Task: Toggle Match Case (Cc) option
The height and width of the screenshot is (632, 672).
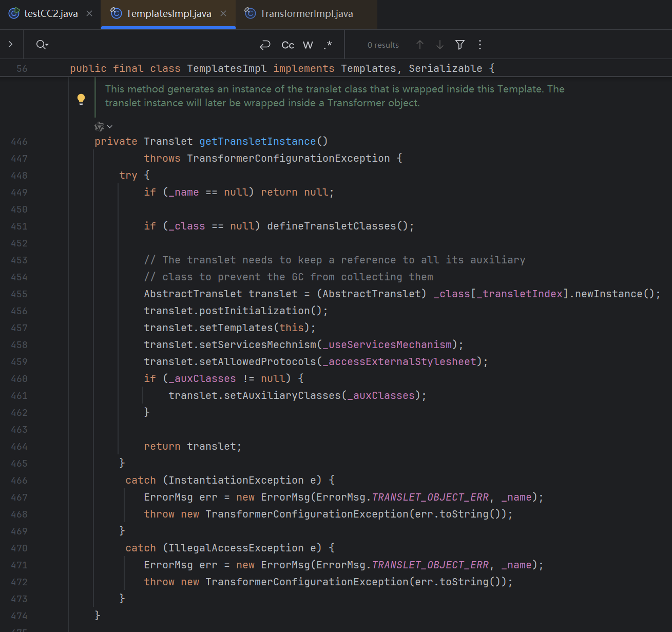Action: point(288,45)
